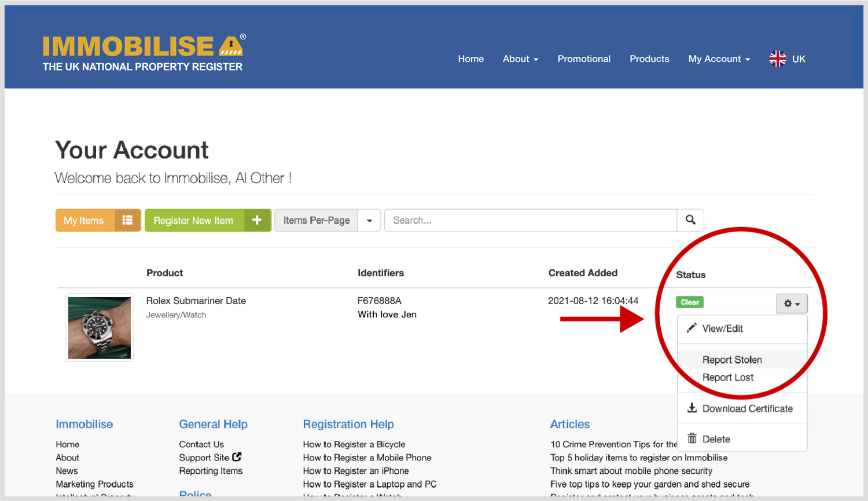Expand the Items Per-Page dropdown arrow
Image resolution: width=868 pixels, height=501 pixels.
pyautogui.click(x=369, y=221)
